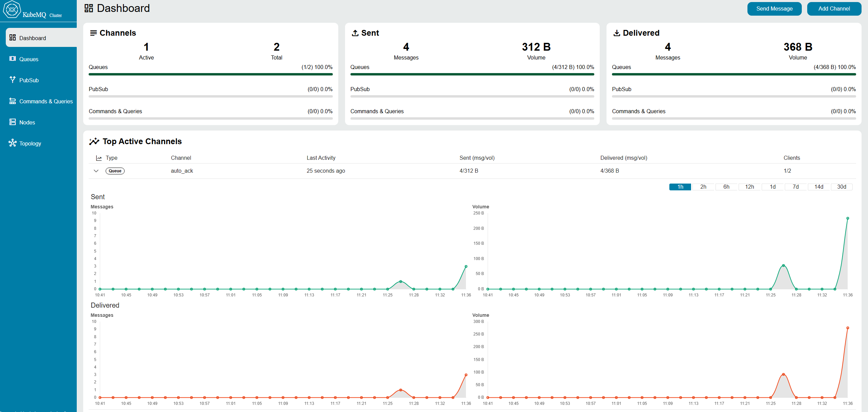Click the Channels Queues progress bar
Image resolution: width=868 pixels, height=412 pixels.
pyautogui.click(x=211, y=74)
